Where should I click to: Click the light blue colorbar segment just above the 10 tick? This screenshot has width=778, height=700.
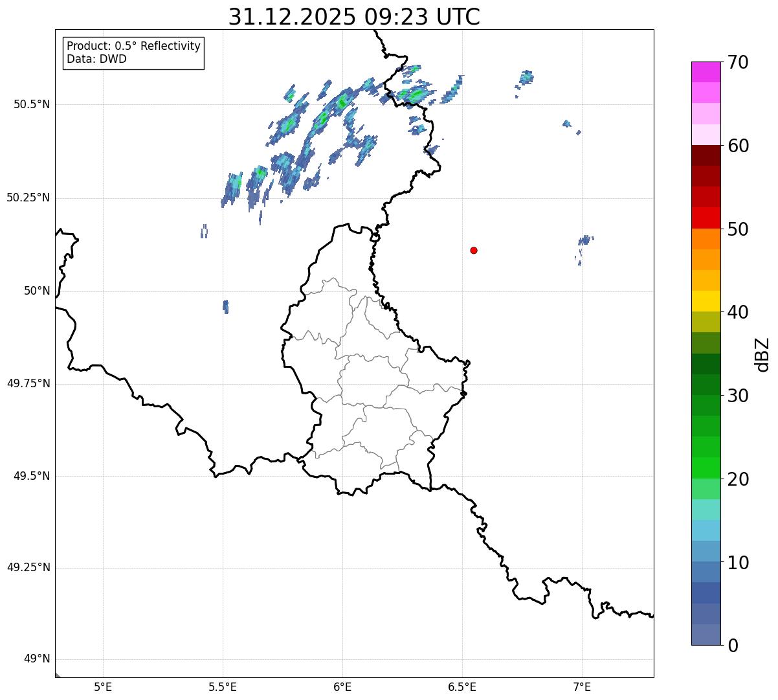706,551
